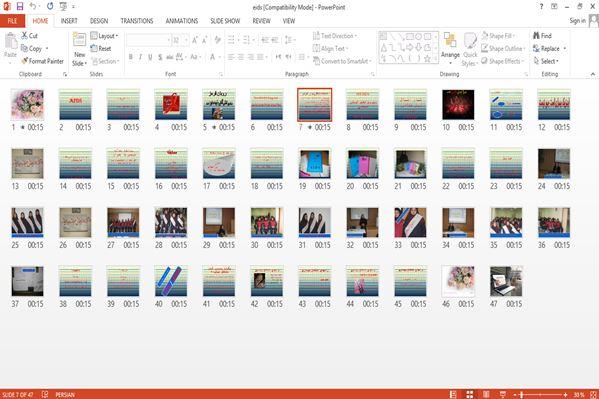The width and height of the screenshot is (599, 399).
Task: Open Find in Editing group
Action: 542,36
